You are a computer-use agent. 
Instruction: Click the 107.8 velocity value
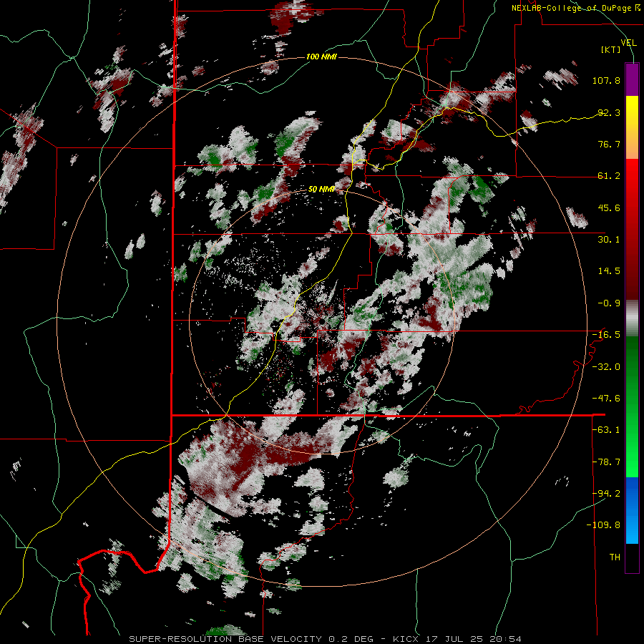606,80
